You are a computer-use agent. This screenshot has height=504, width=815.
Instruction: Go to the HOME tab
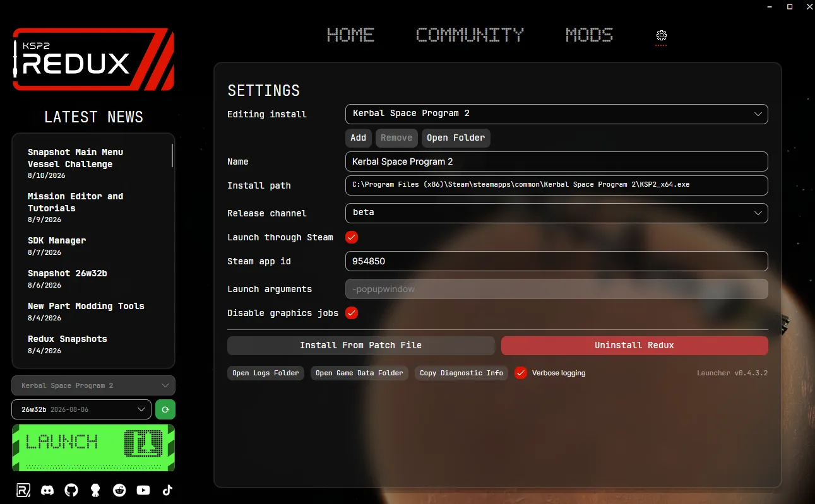pos(350,35)
